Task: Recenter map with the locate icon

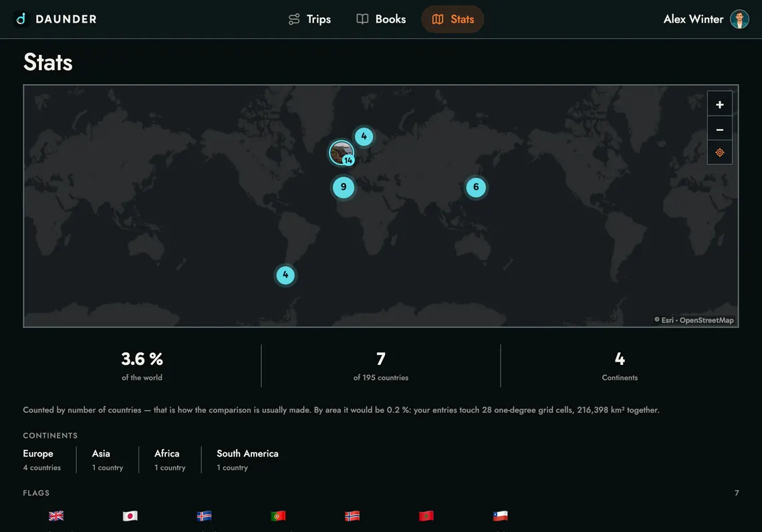Action: pos(720,152)
